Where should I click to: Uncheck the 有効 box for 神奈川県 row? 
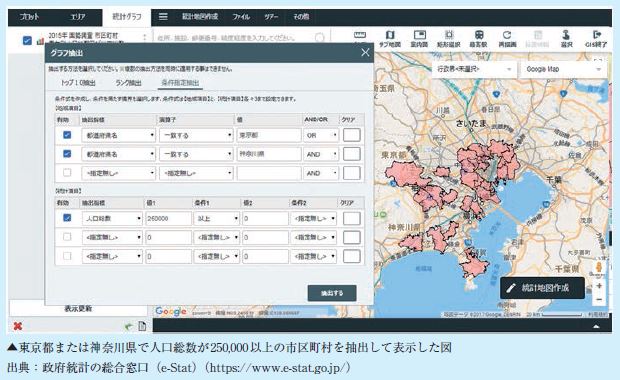[x=67, y=153]
